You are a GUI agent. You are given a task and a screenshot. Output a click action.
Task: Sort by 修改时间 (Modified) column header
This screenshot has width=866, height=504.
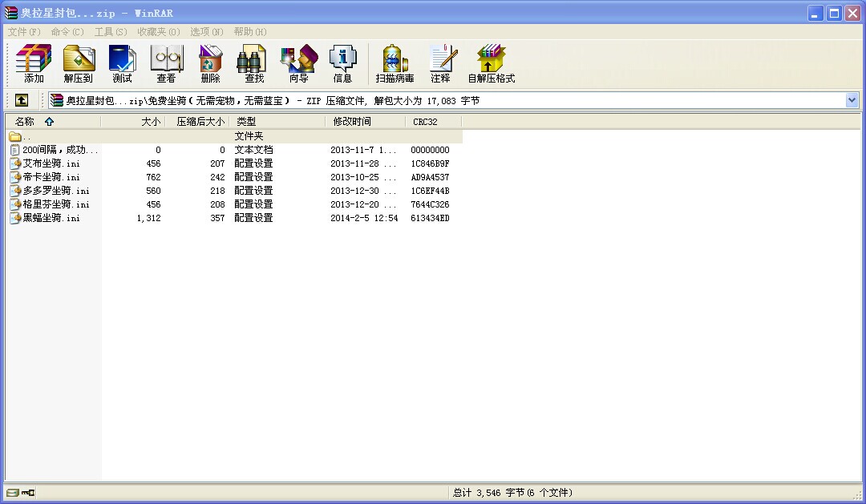tap(353, 122)
